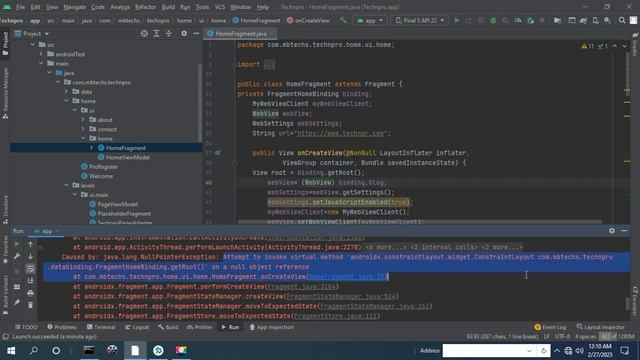Open the Layout Inspector button
Screen dimensions: 640x360
[x=600, y=327]
